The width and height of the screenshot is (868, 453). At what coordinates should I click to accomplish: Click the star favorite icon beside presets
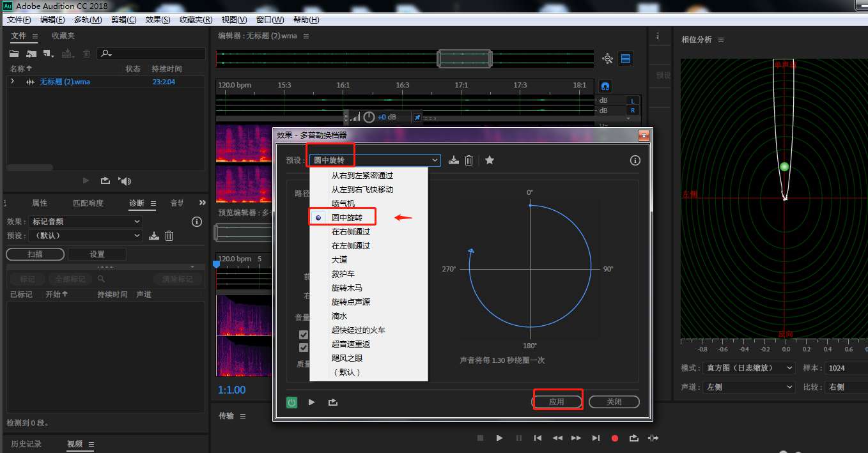[489, 160]
